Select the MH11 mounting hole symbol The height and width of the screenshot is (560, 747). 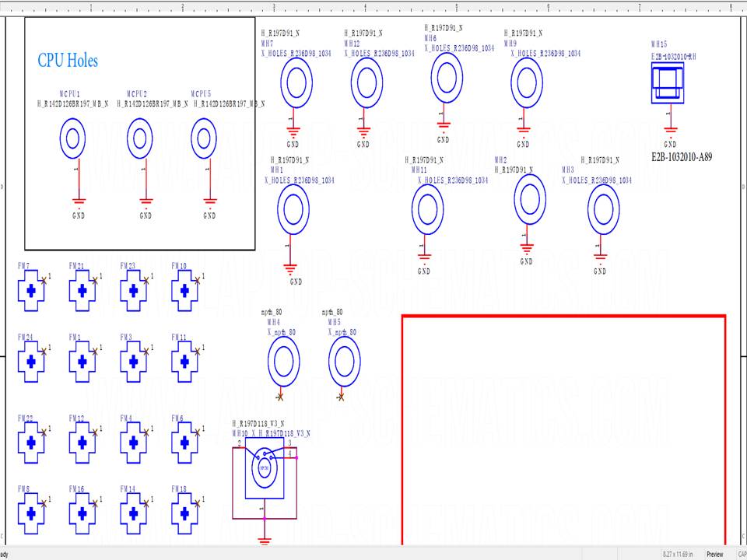pos(428,209)
